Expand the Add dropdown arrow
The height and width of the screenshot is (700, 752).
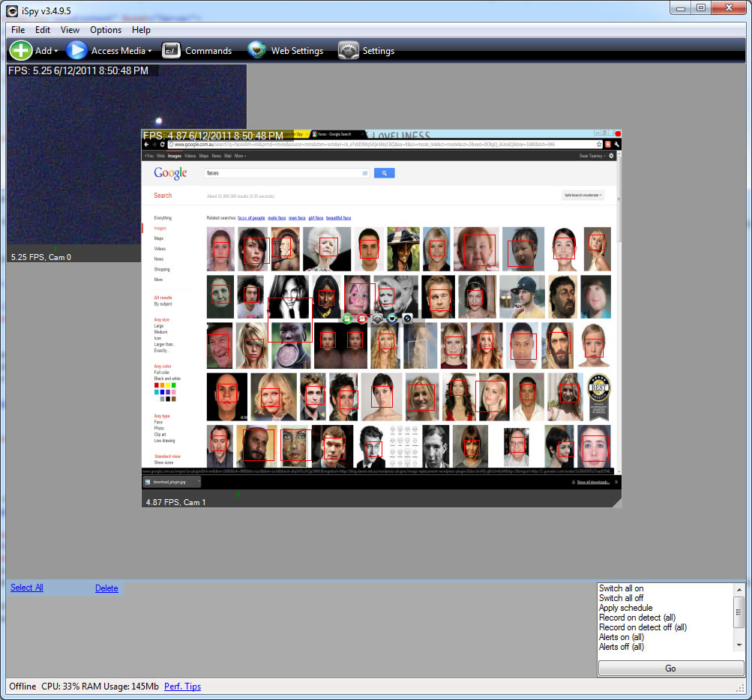[x=56, y=52]
